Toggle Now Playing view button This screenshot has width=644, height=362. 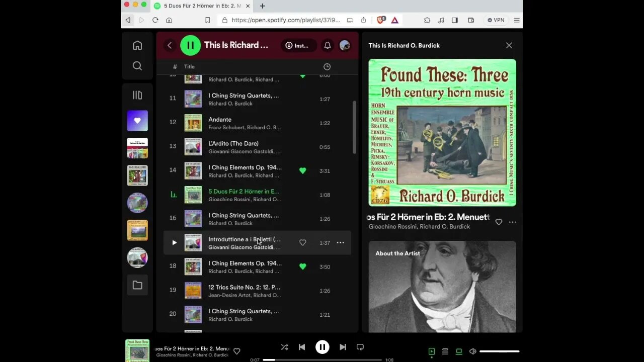[x=431, y=351]
